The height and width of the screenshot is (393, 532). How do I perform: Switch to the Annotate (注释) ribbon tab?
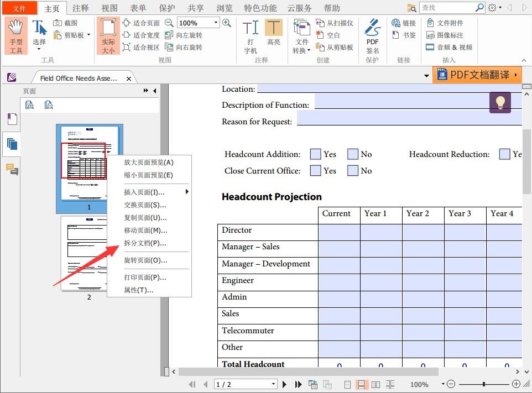coord(80,8)
